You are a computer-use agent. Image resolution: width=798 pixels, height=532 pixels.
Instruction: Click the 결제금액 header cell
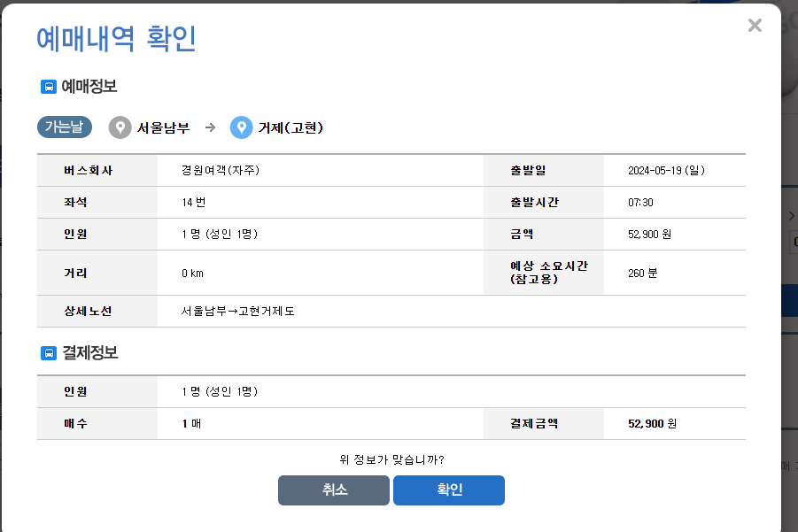(544, 424)
